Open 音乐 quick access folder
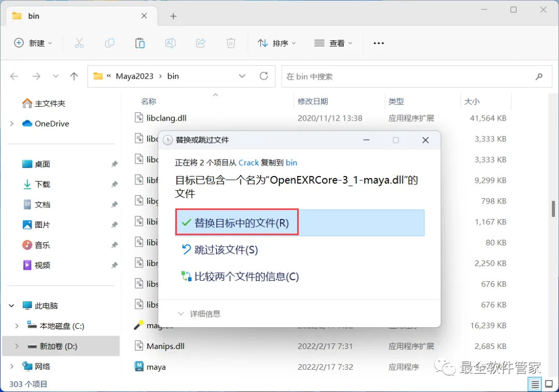Screen dimensions: 559x392 (x=36, y=245)
